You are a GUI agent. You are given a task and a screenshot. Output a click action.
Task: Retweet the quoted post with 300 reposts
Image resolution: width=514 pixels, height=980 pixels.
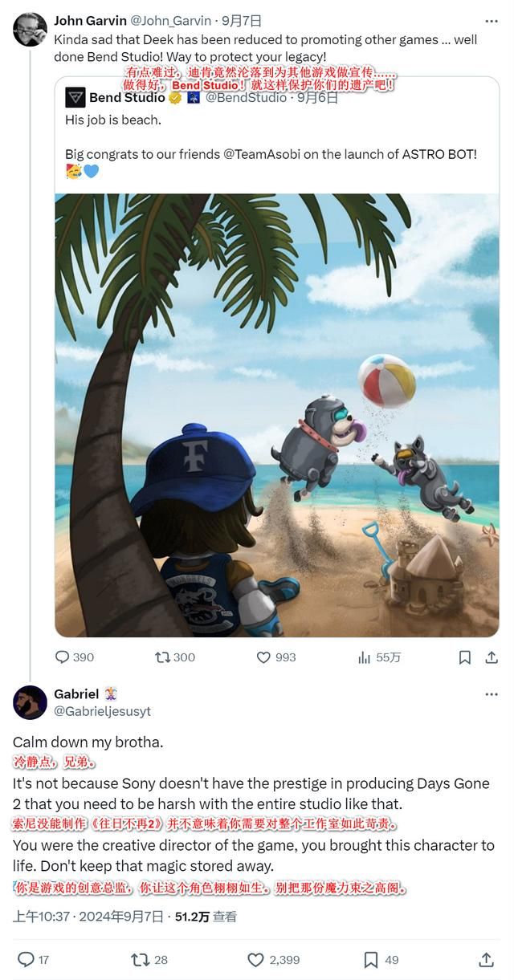point(162,657)
